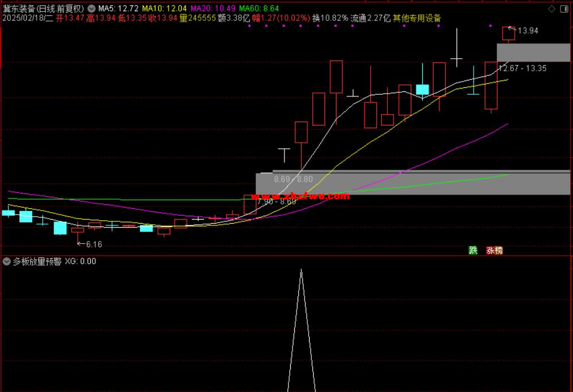Select the MA60: 8.64 moving average label
This screenshot has width=573, height=392.
259,9
